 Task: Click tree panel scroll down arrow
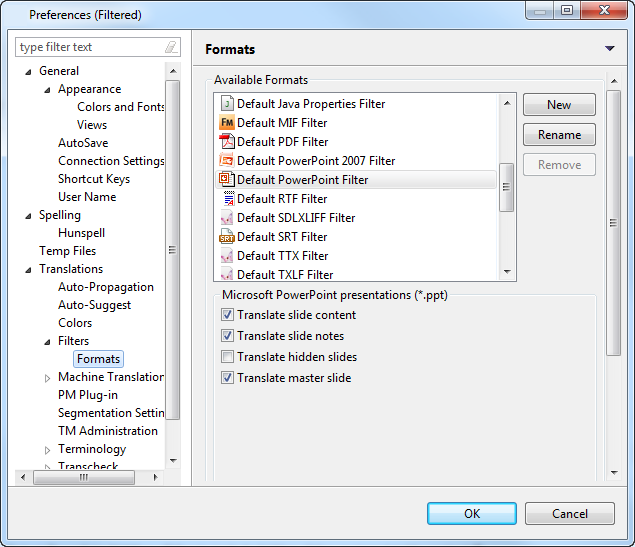[x=173, y=461]
